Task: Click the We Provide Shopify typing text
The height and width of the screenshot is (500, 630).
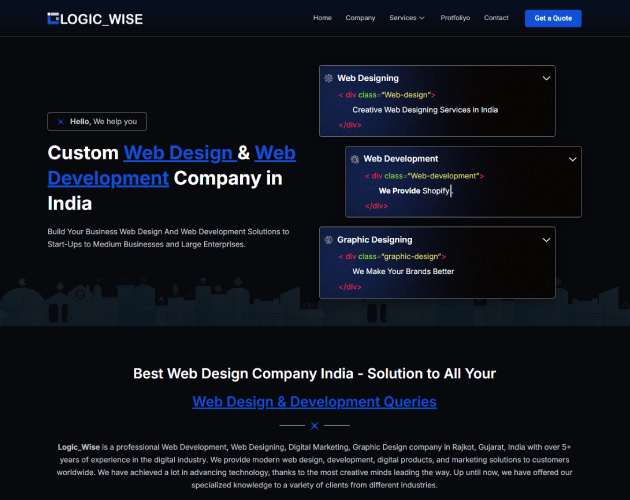Action: pyautogui.click(x=415, y=191)
